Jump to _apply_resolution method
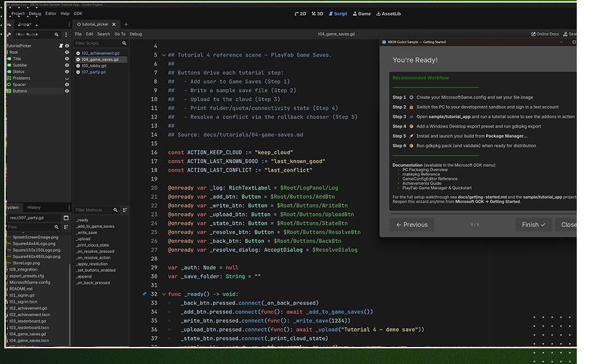This screenshot has width=602, height=364. (x=91, y=264)
